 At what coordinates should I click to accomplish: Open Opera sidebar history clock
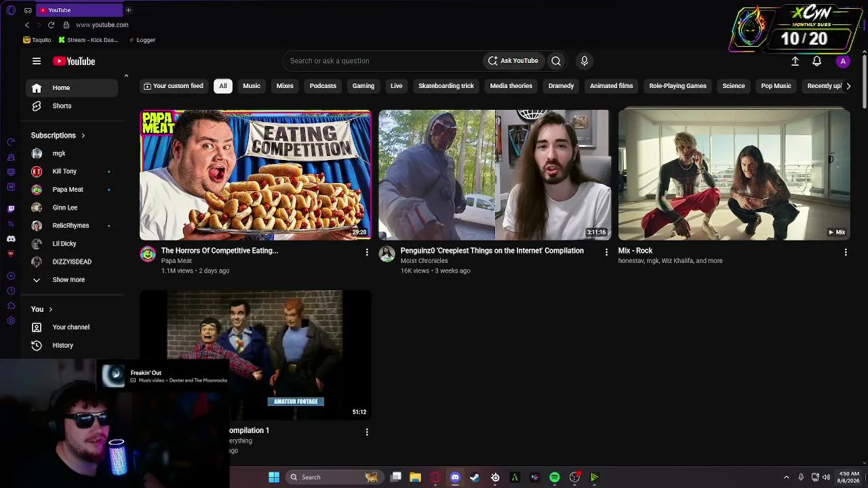pos(11,291)
